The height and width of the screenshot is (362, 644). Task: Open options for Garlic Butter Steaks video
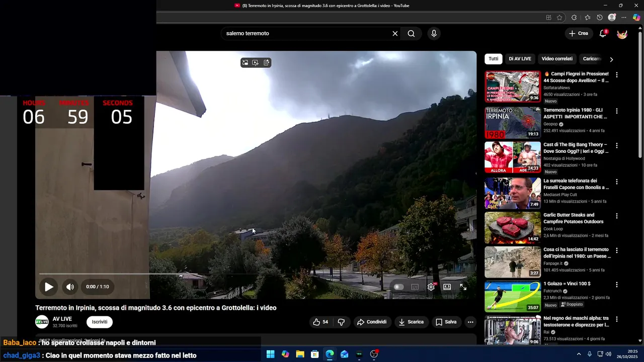pos(617,216)
